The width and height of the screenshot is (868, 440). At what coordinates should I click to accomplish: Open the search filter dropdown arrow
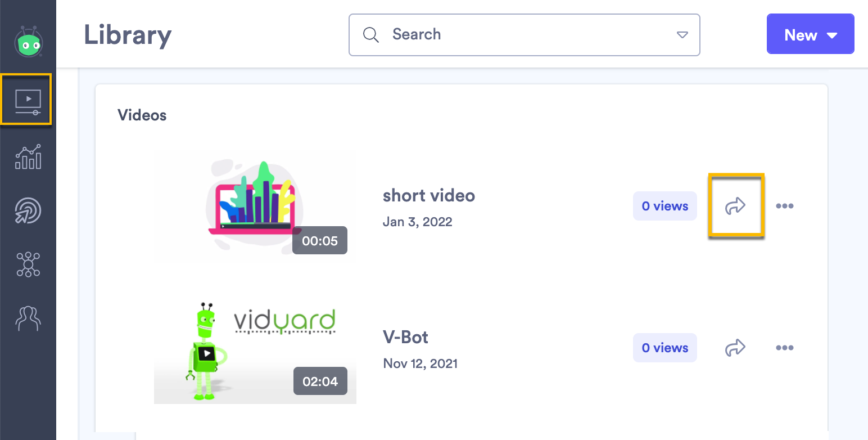pos(682,34)
